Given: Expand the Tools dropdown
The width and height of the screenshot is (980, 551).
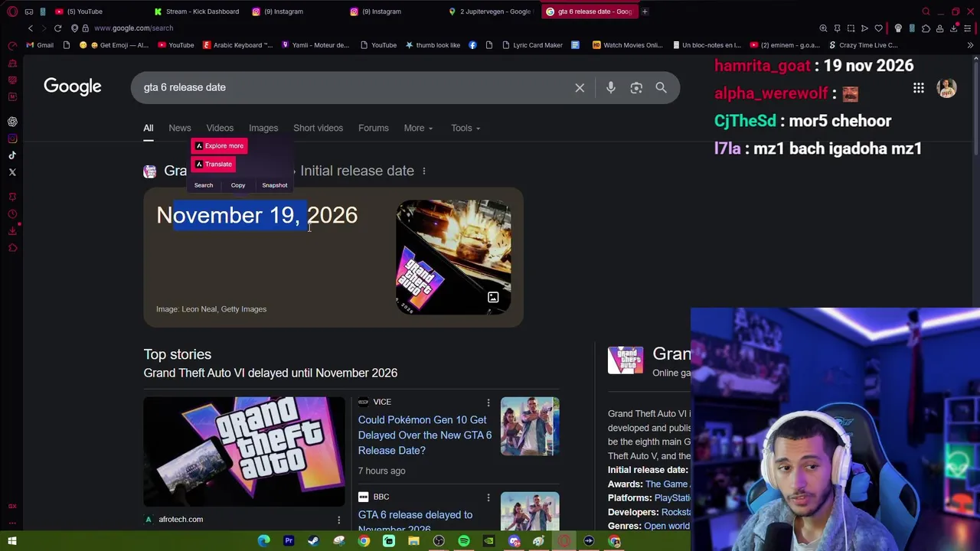Looking at the screenshot, I should [x=465, y=128].
